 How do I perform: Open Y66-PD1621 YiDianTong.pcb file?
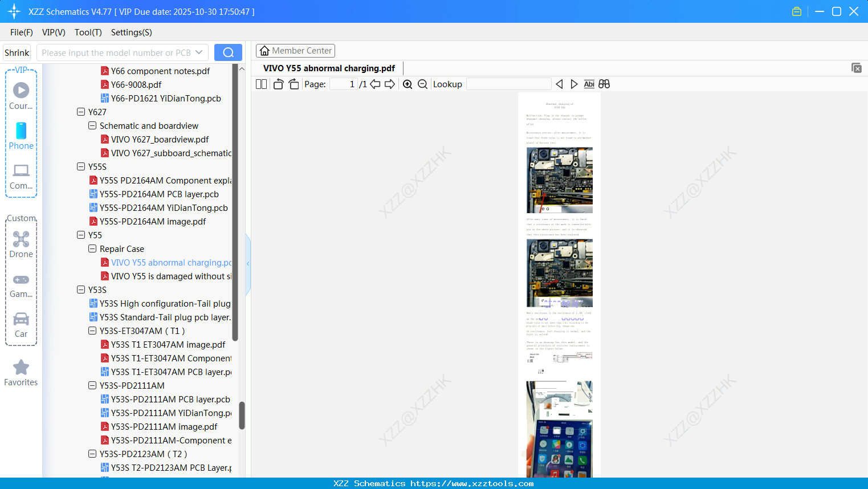(166, 98)
